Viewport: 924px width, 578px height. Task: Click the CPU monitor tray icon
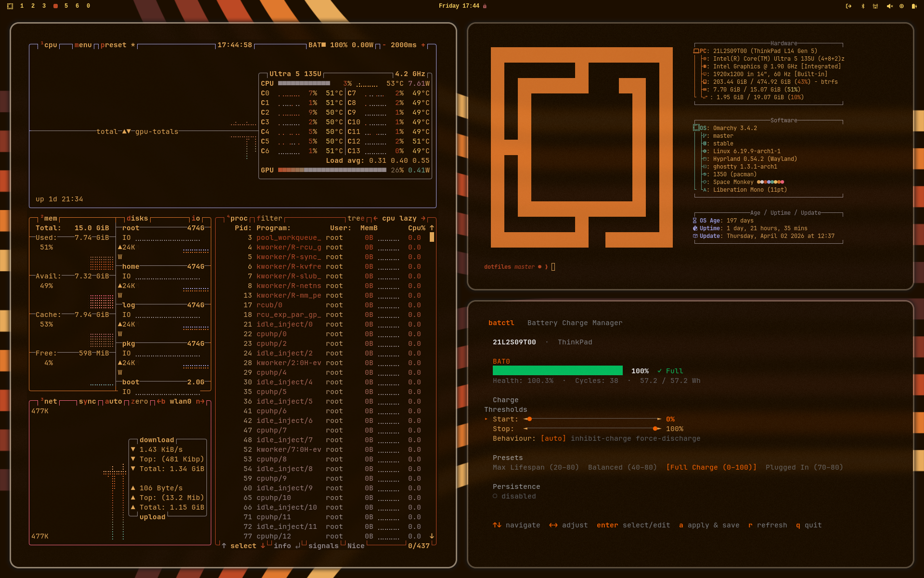click(901, 6)
